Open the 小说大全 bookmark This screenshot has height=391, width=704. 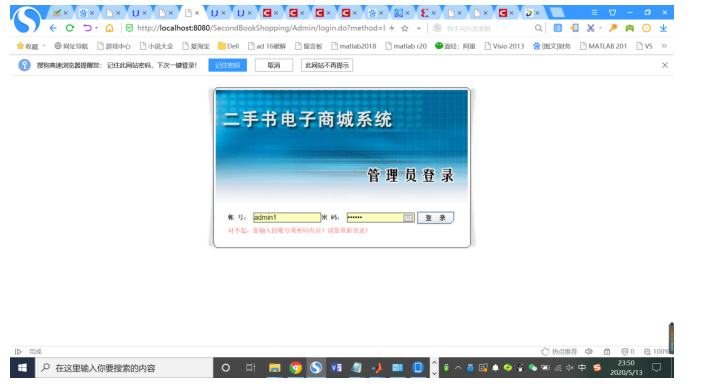click(156, 46)
